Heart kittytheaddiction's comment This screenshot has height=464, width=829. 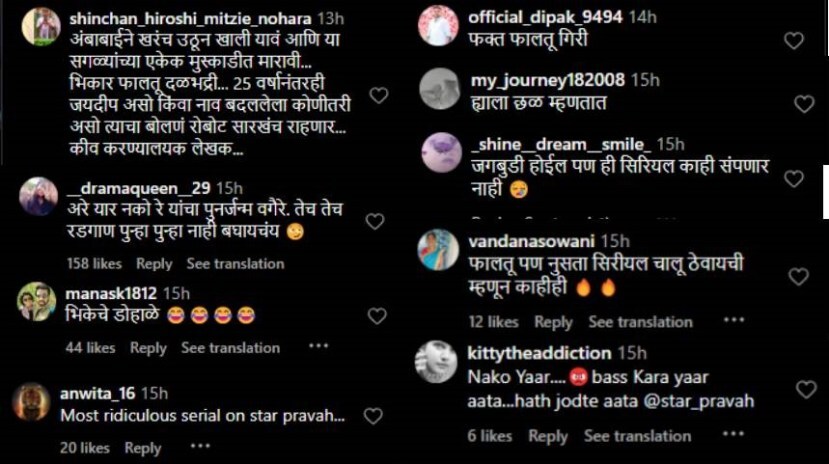tap(806, 389)
